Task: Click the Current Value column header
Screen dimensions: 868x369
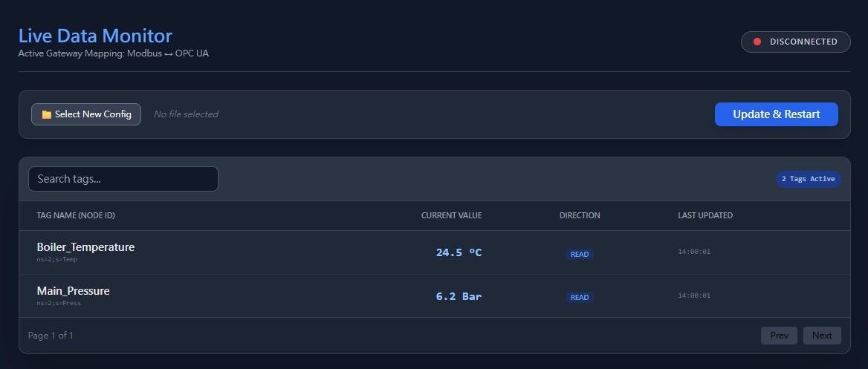Action: (x=451, y=215)
